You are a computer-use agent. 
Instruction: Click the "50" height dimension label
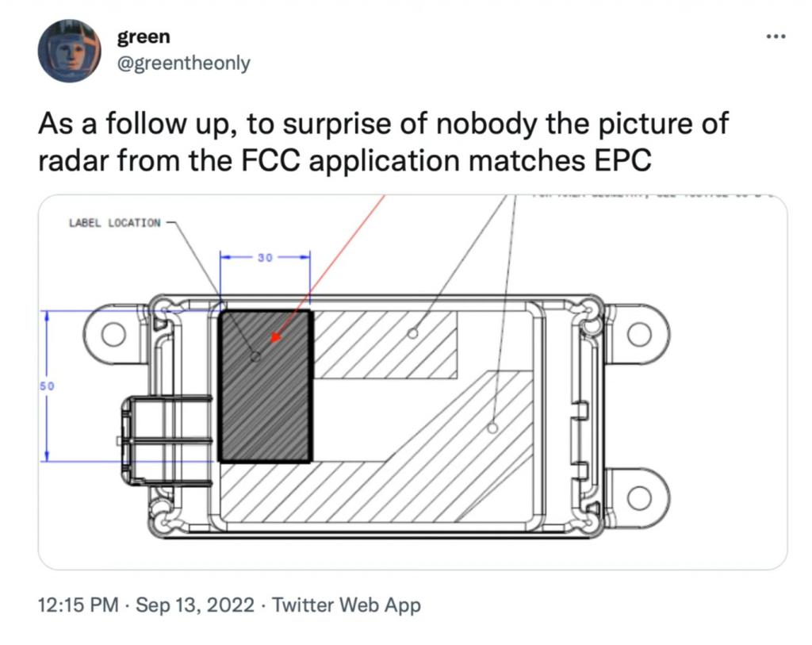pos(47,386)
